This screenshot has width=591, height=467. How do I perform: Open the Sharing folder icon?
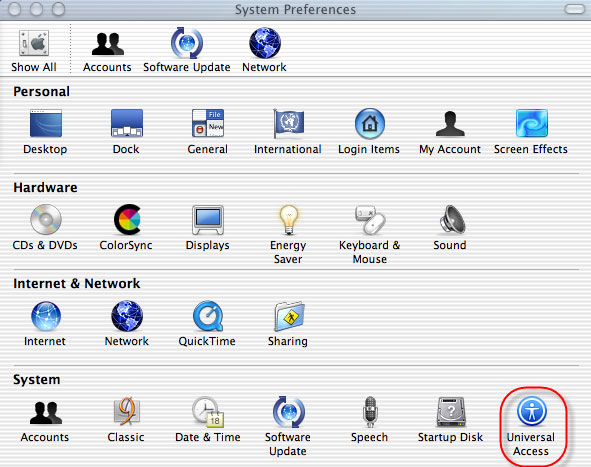[x=289, y=316]
